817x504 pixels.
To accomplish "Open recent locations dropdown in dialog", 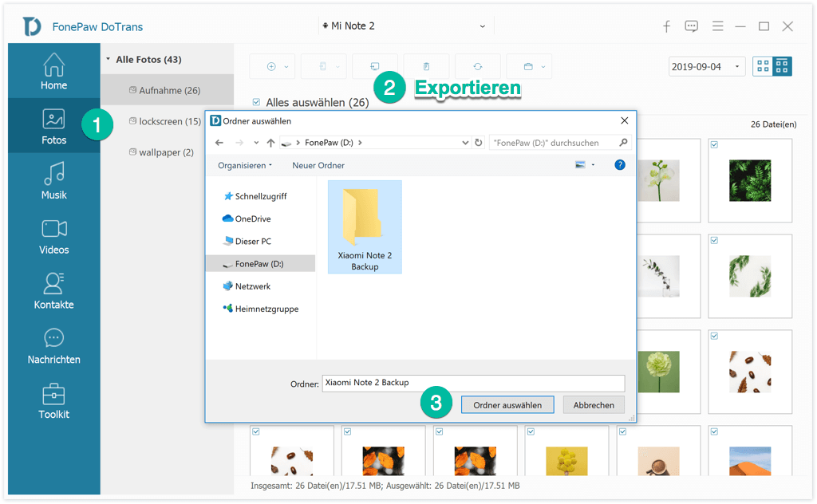I will [x=256, y=143].
